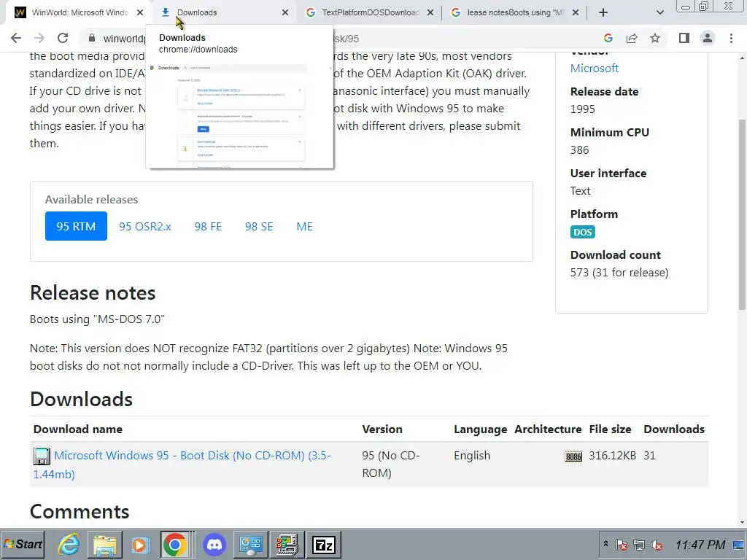
Task: Close the TextPlatformDOSDownload tab
Action: point(430,12)
